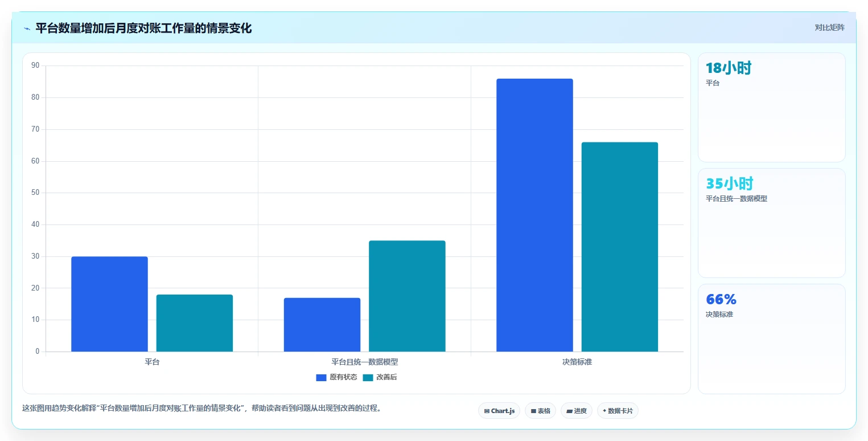Select the 进度 tag

577,411
